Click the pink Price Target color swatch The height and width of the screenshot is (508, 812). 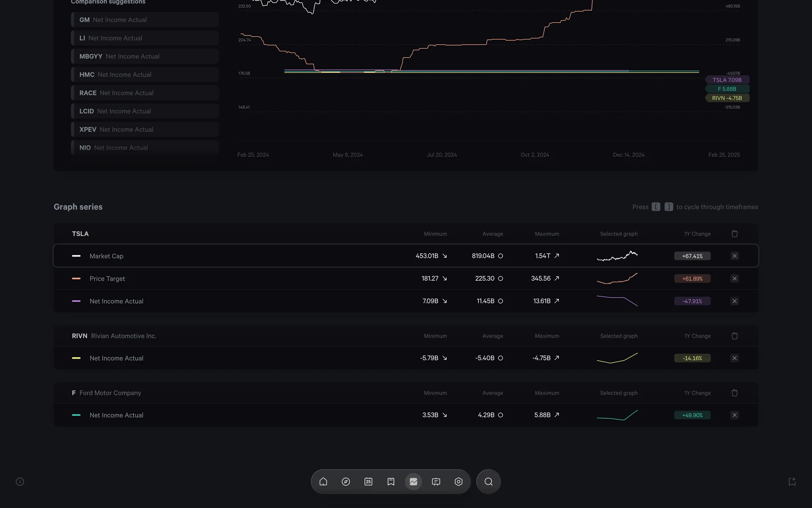pos(76,279)
